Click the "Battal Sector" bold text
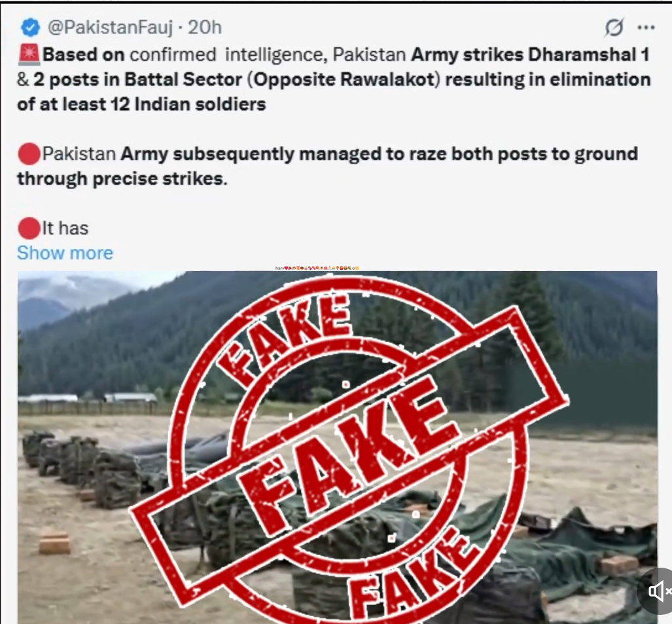The width and height of the screenshot is (672, 624). coord(183,80)
